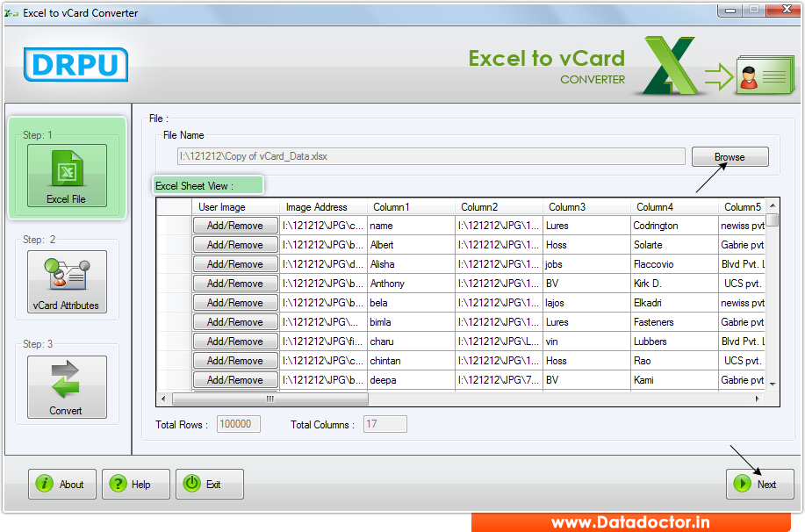Viewport: 805px width, 532px height.
Task: Click Add/Remove in the 'Anthony' row
Action: pyautogui.click(x=235, y=284)
